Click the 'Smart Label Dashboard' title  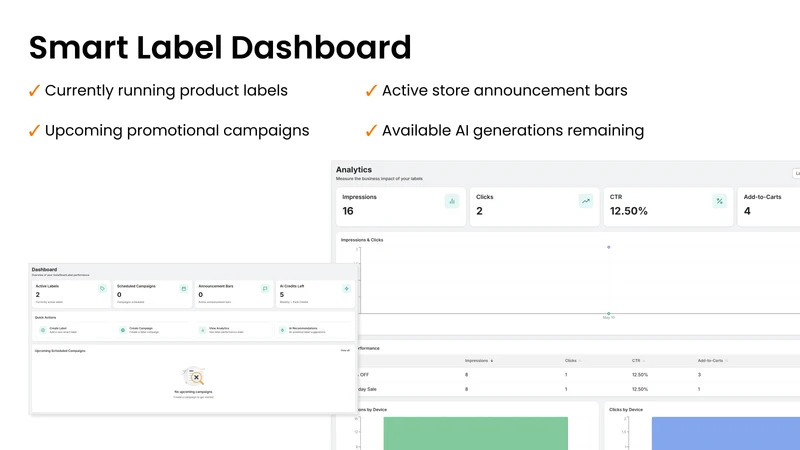click(220, 47)
